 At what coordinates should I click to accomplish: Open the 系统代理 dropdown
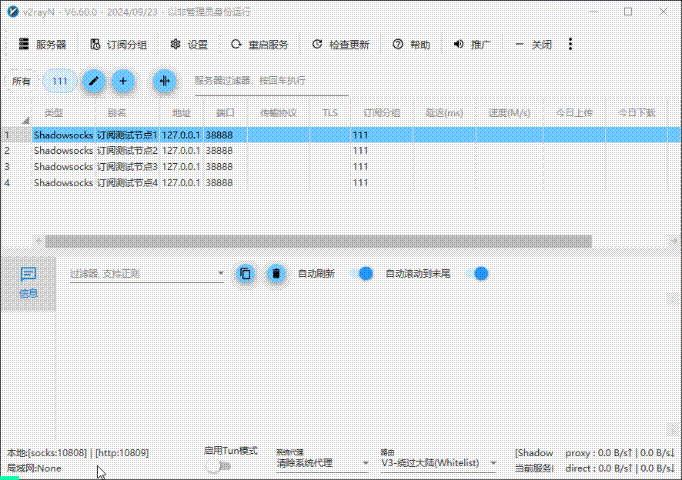point(322,463)
